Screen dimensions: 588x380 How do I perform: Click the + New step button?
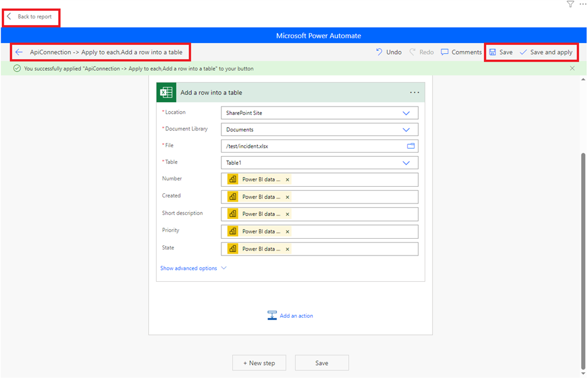(x=259, y=363)
